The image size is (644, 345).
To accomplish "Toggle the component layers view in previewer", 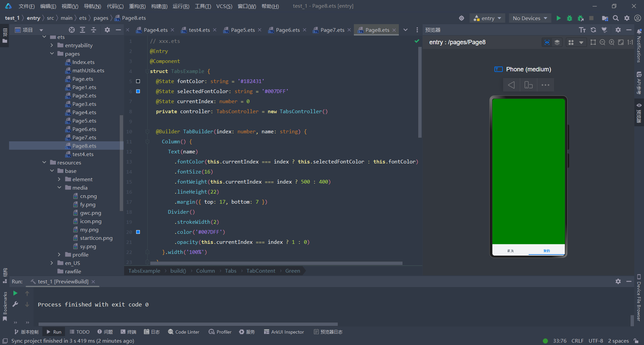I will tap(557, 42).
